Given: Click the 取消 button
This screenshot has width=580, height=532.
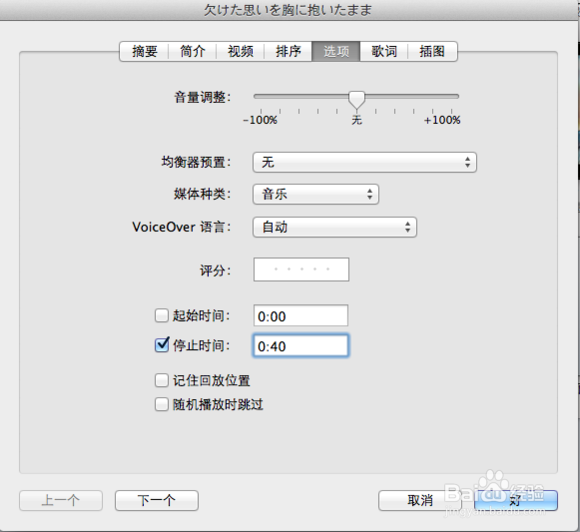Looking at the screenshot, I should click(x=420, y=501).
